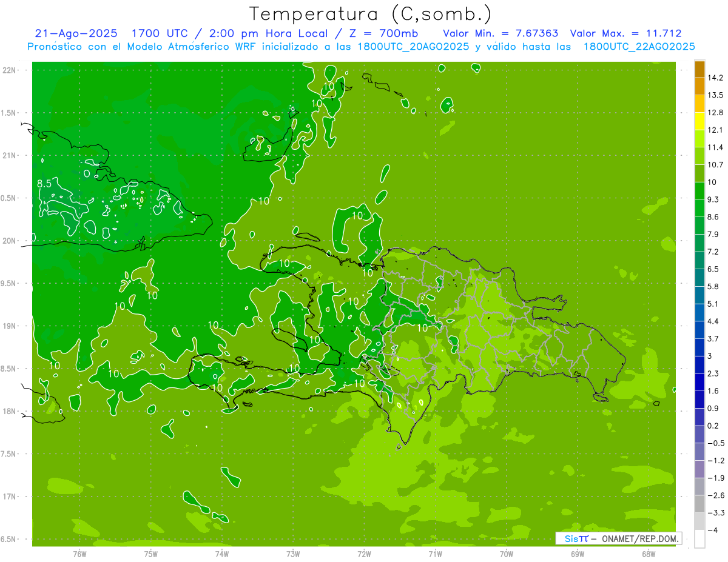Click the '7.9' legend value
This screenshot has width=728, height=562.
[x=713, y=235]
